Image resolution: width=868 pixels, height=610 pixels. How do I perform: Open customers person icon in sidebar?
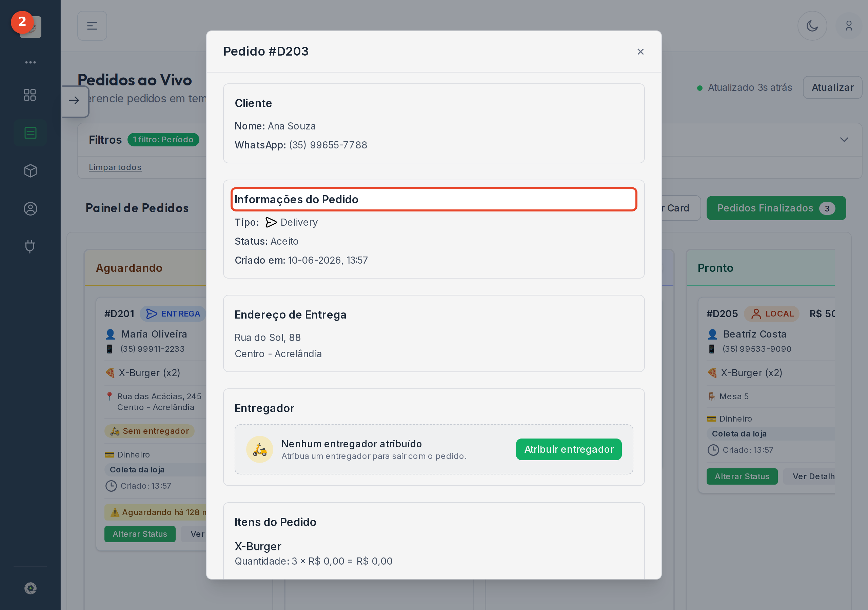30,209
